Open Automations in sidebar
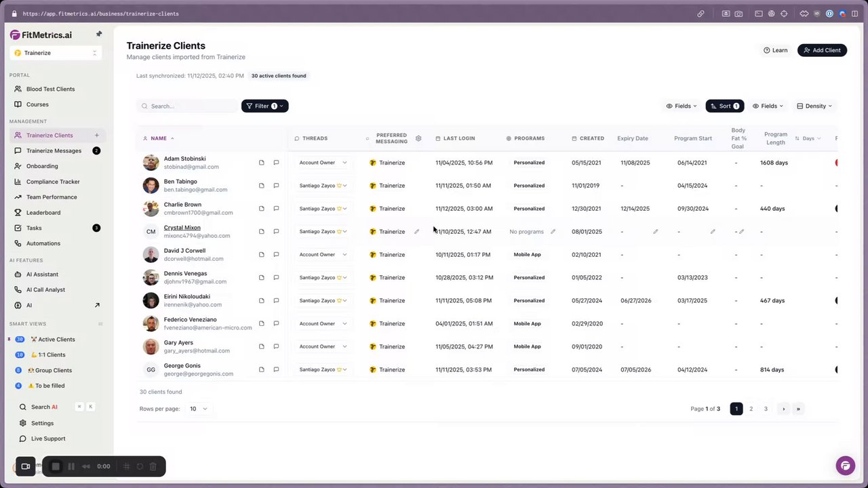 click(43, 243)
